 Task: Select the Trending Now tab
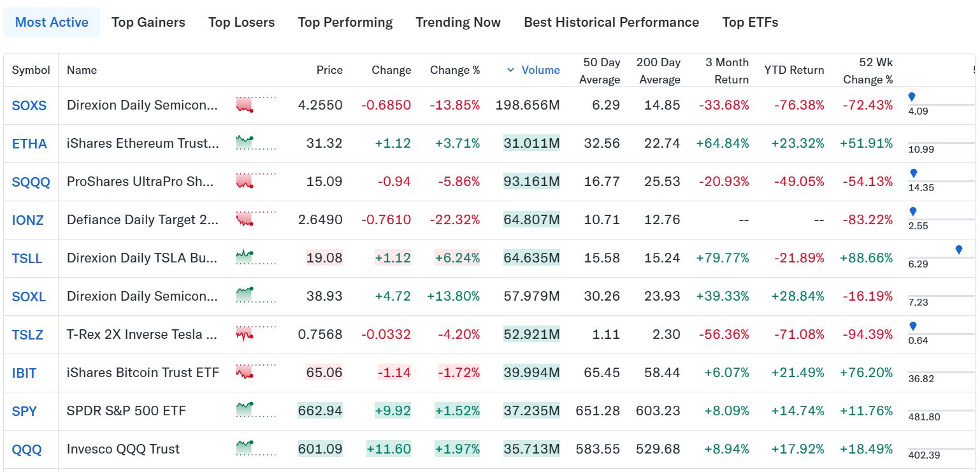click(x=458, y=22)
